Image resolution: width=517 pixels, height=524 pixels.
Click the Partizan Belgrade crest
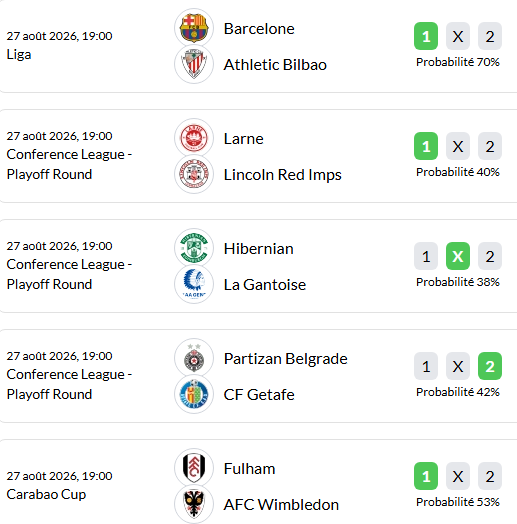pos(194,358)
